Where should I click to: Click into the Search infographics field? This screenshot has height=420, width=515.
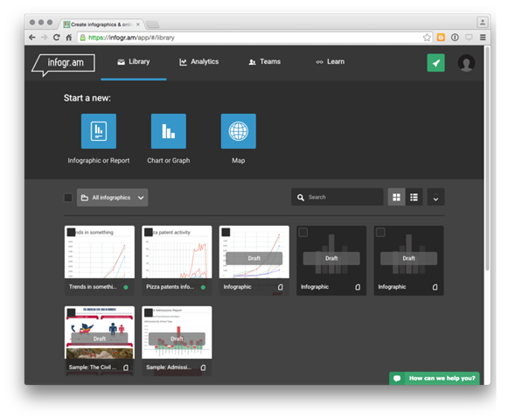338,197
